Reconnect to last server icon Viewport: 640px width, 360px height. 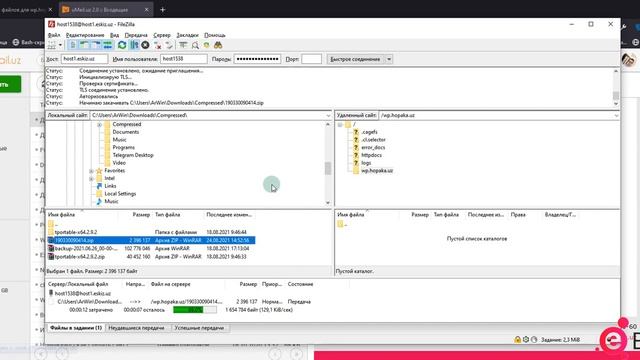click(169, 45)
